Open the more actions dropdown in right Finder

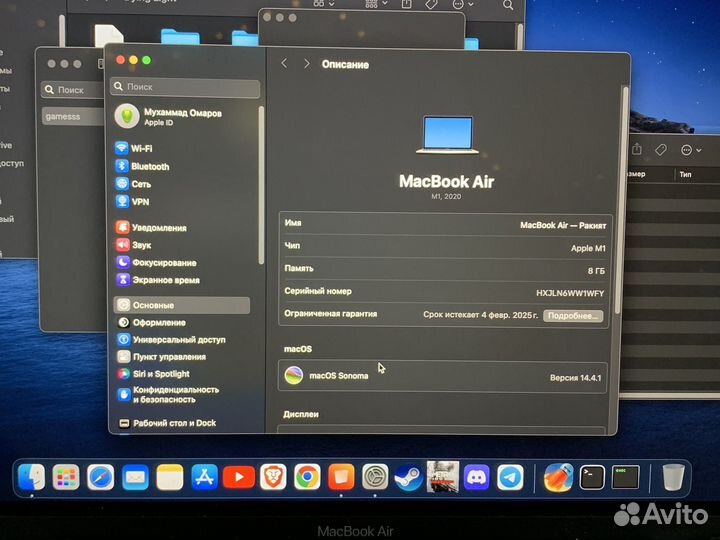point(691,150)
